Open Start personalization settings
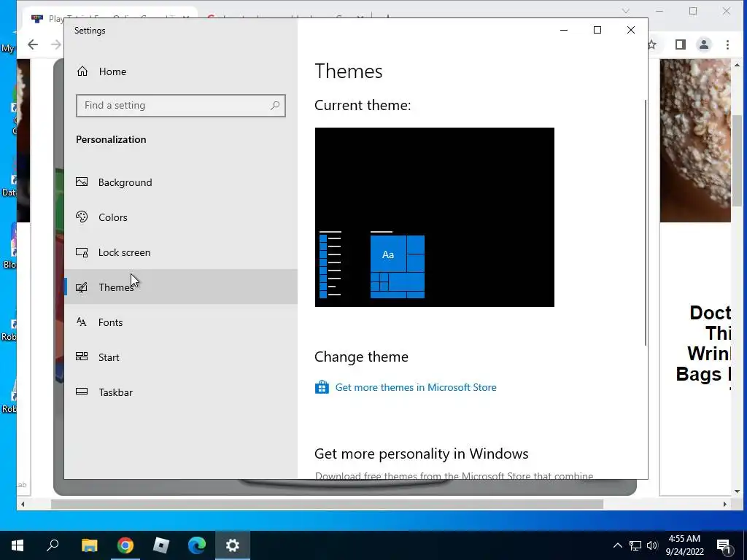The width and height of the screenshot is (747, 560). click(x=181, y=357)
